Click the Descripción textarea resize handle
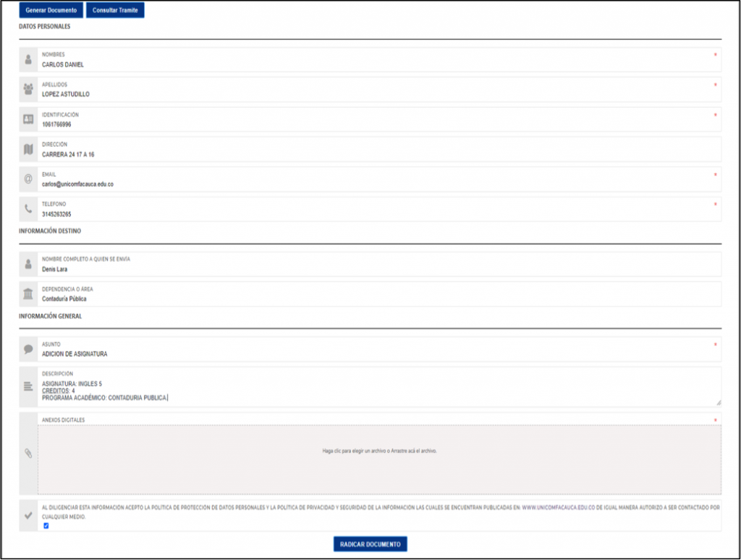This screenshot has width=741, height=560. point(719,402)
